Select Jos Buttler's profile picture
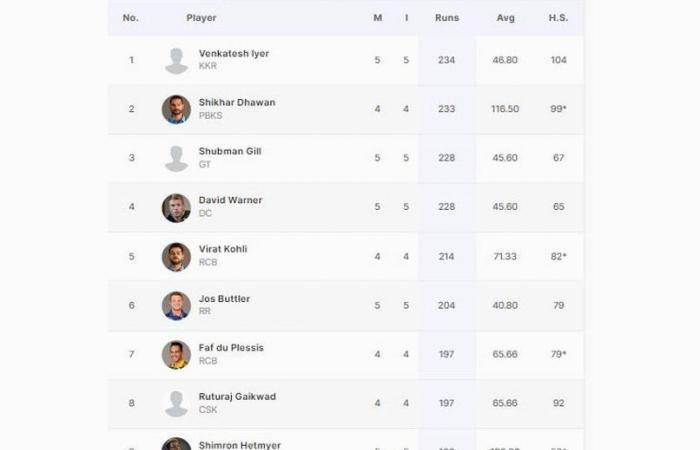700x450 pixels. coord(176,306)
